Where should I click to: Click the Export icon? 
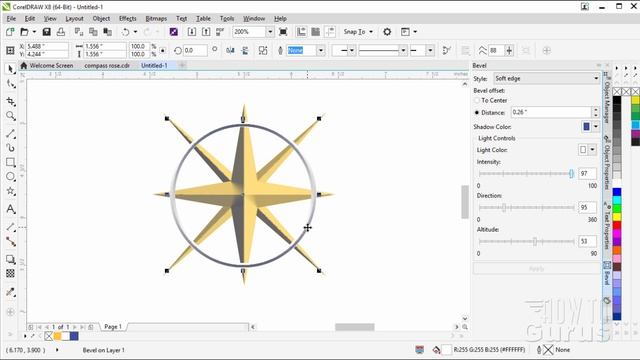click(206, 32)
